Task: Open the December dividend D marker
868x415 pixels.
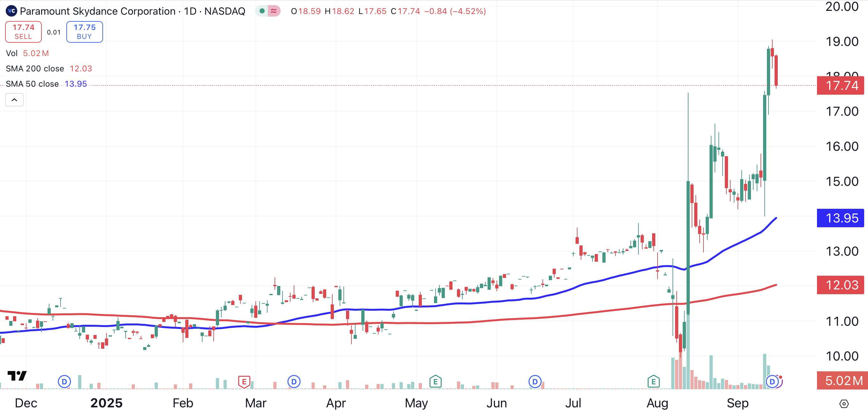Action: click(x=64, y=382)
